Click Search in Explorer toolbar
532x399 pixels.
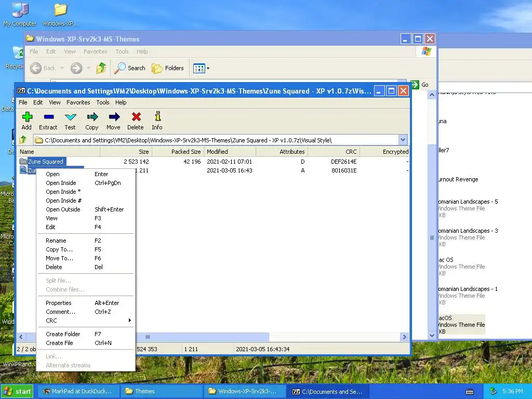pyautogui.click(x=130, y=68)
